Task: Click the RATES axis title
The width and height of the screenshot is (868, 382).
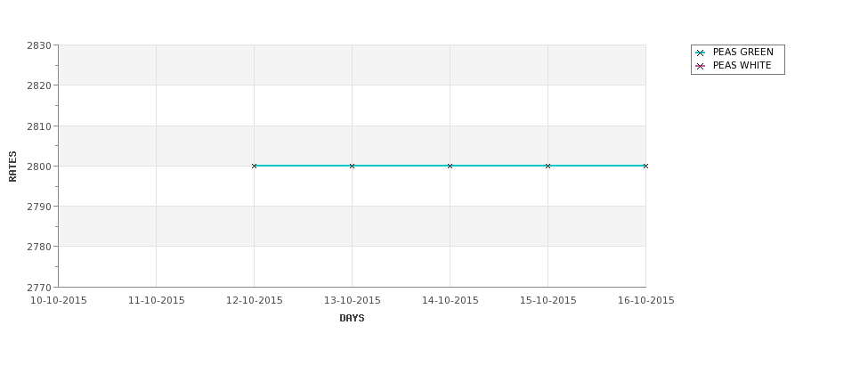Action: pos(12,167)
